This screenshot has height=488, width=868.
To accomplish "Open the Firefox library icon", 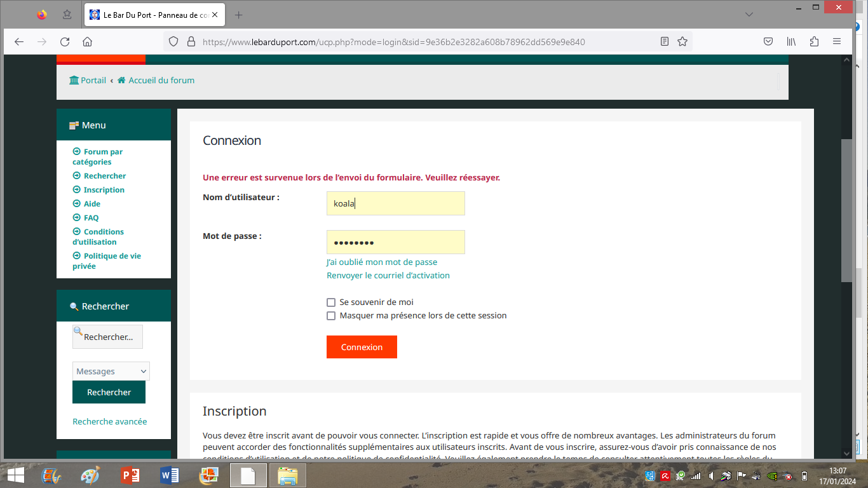I will [791, 42].
